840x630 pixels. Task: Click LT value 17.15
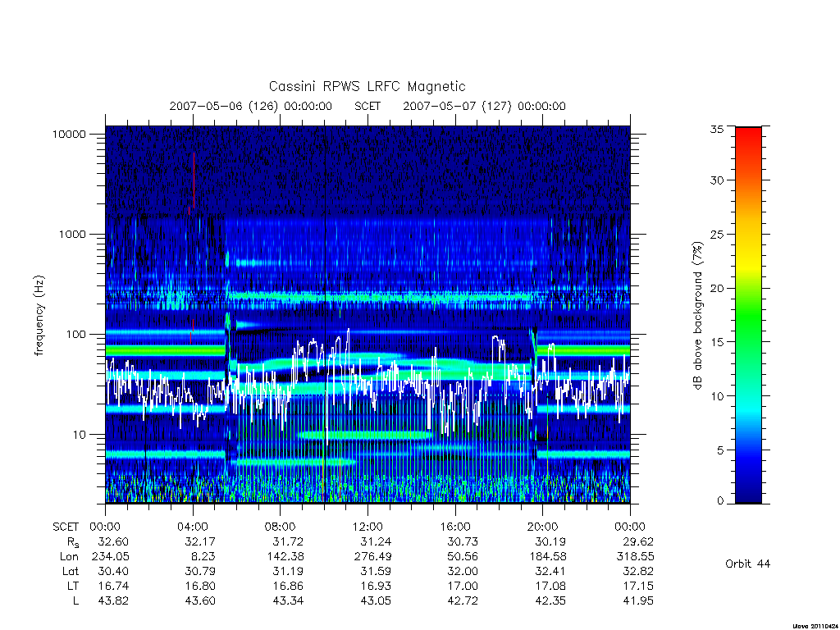pos(638,586)
